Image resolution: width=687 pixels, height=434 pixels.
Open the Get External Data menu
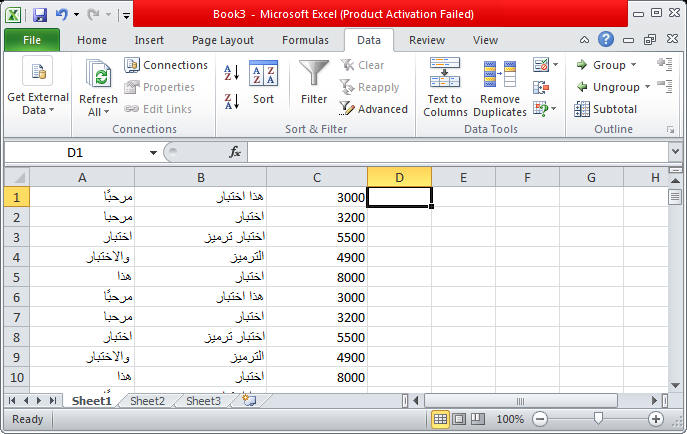pyautogui.click(x=38, y=87)
